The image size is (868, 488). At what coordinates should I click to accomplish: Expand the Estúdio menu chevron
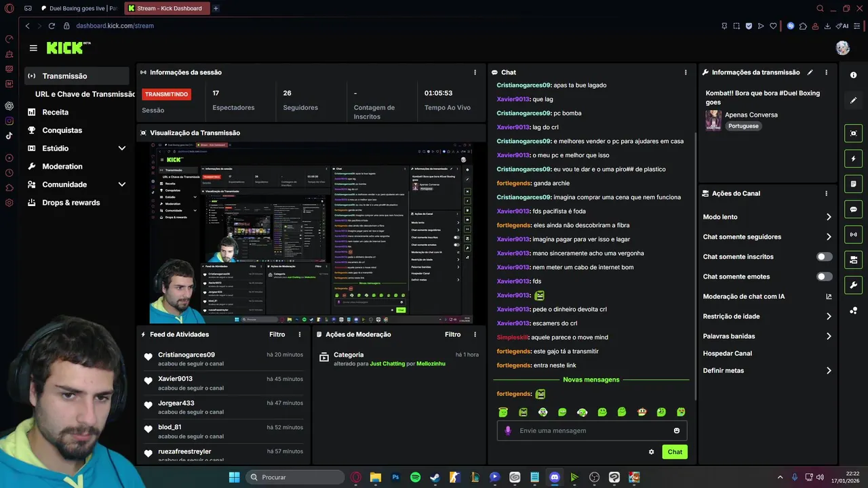(x=122, y=148)
